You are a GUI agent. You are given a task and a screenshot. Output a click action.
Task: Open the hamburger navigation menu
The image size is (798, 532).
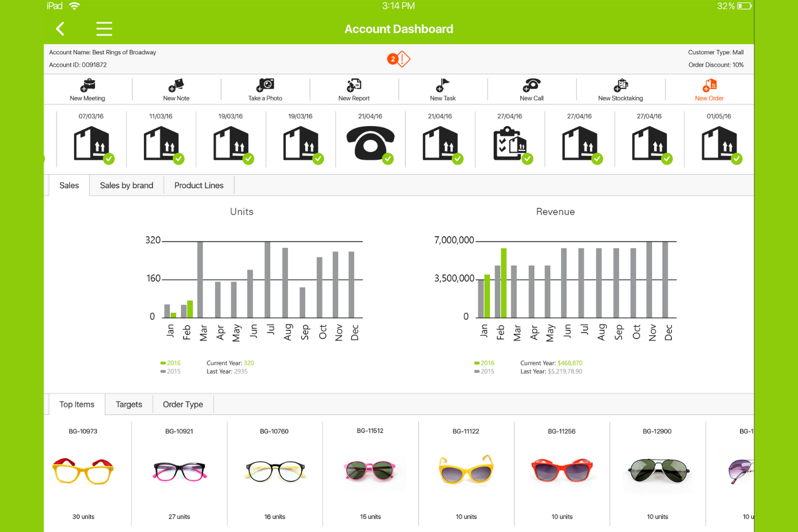pyautogui.click(x=104, y=29)
